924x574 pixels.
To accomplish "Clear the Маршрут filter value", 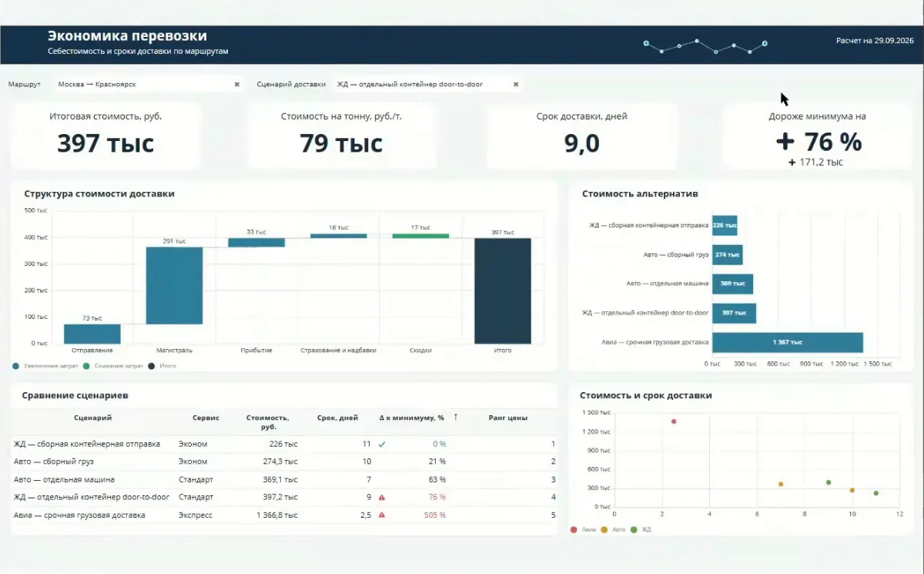I will tap(237, 84).
